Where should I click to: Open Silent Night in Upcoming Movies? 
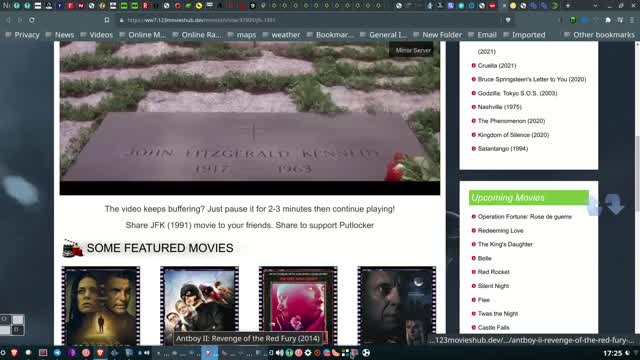(493, 286)
